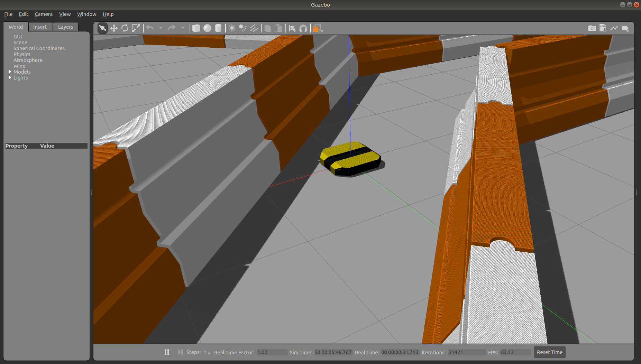Expand the Models tree item
The width and height of the screenshot is (641, 364).
point(10,72)
